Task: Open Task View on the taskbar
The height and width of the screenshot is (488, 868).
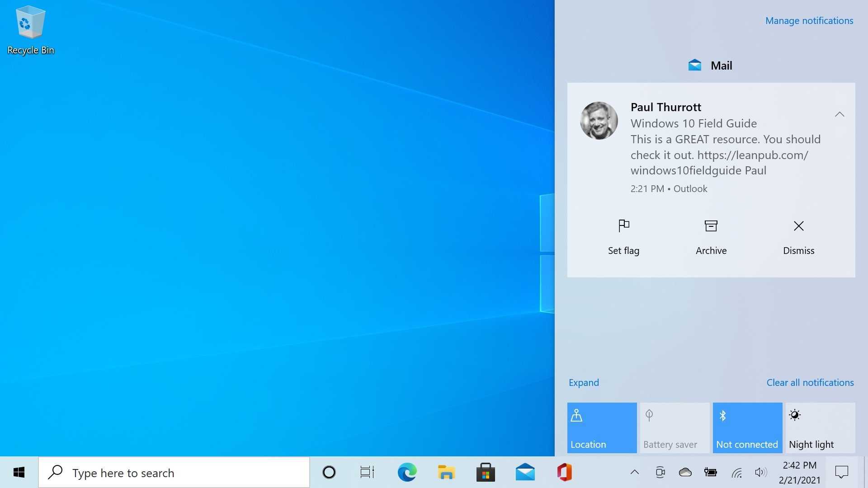Action: pos(367,473)
